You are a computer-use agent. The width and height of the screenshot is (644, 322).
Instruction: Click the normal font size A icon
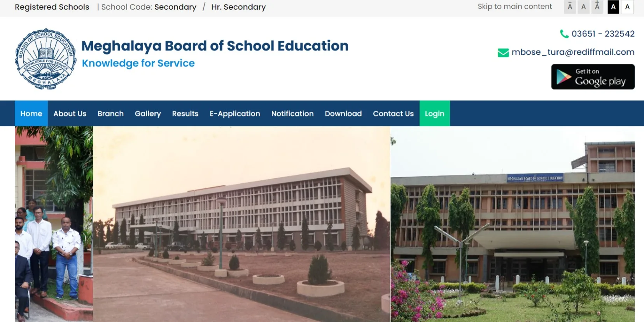(583, 7)
